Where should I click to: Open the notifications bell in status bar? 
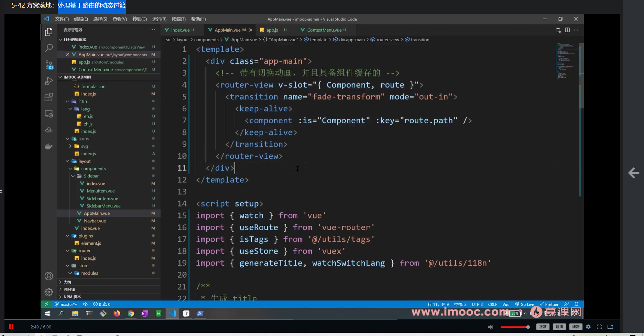(x=577, y=304)
